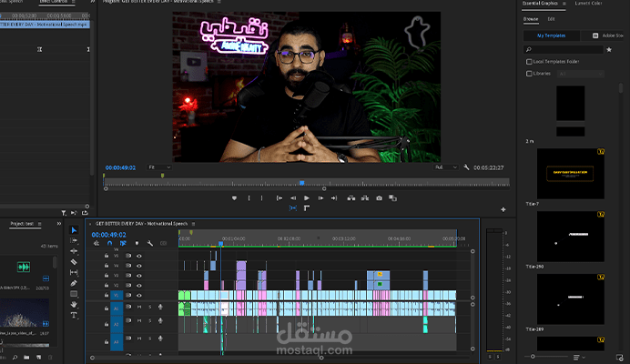Open timeline display settings wrench
The image size is (630, 364).
pos(150,243)
